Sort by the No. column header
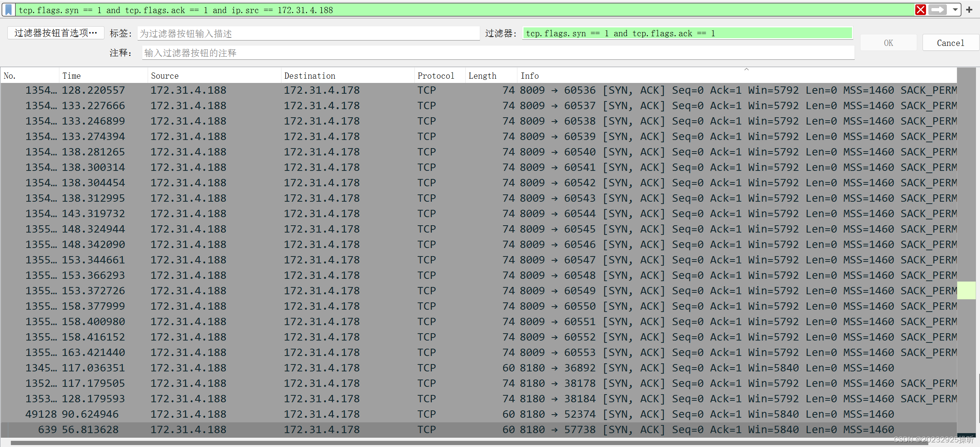 click(x=30, y=76)
